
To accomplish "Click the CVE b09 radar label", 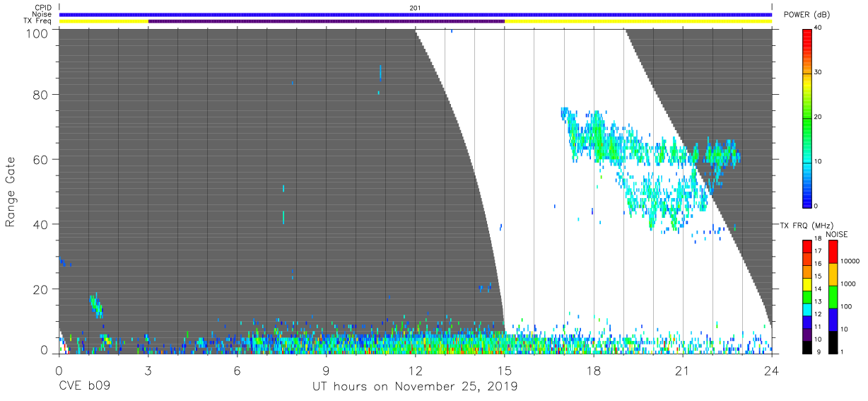I will pyautogui.click(x=83, y=387).
